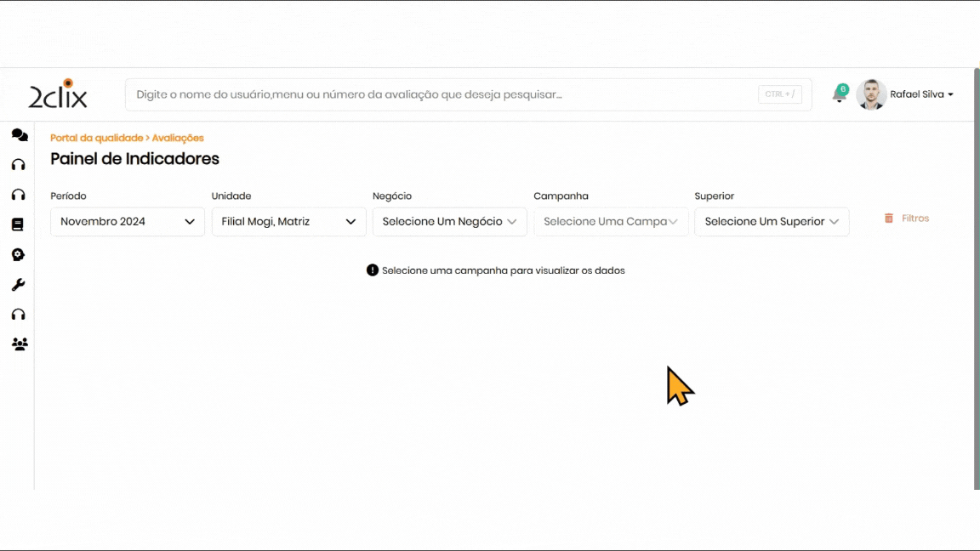Viewport: 980px width, 551px height.
Task: Click headphones icon directly above the book icon
Action: coord(19,195)
